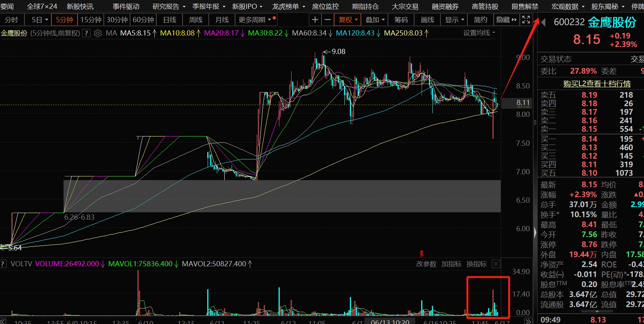Image resolution: width=644 pixels, height=324 pixels.
Task: Toggle the MA250:8.03 line
Action: point(406,33)
